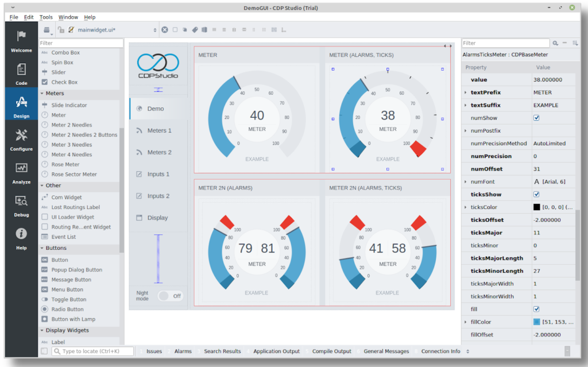Click the Rose Meter widget icon
588x367 pixels.
point(45,164)
